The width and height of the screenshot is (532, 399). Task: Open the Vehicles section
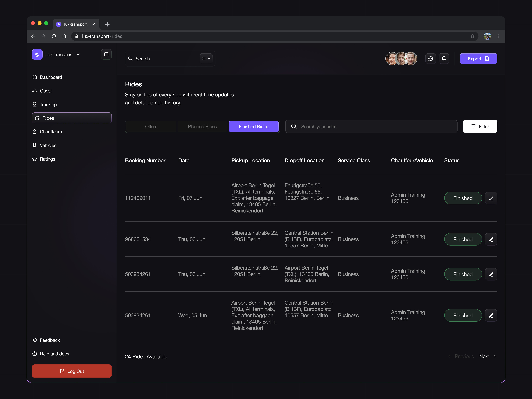48,145
